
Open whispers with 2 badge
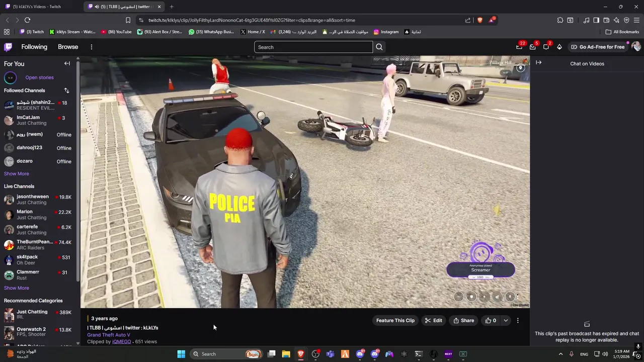click(546, 47)
